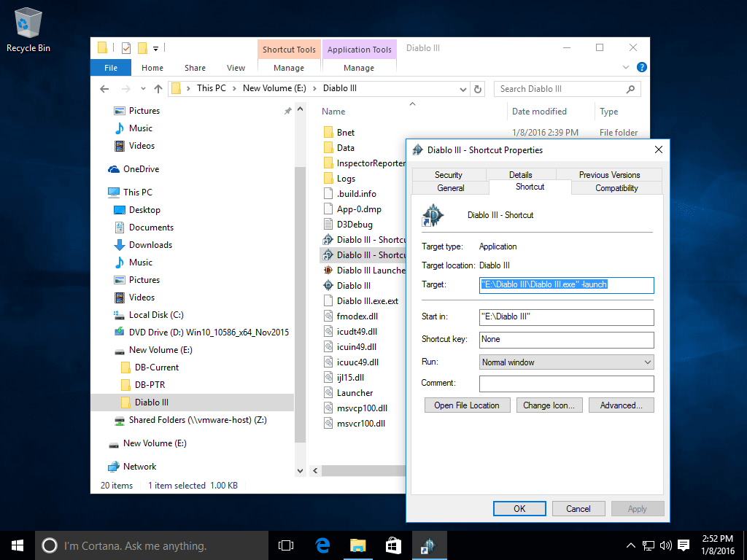Go back using the back arrow

click(x=104, y=88)
